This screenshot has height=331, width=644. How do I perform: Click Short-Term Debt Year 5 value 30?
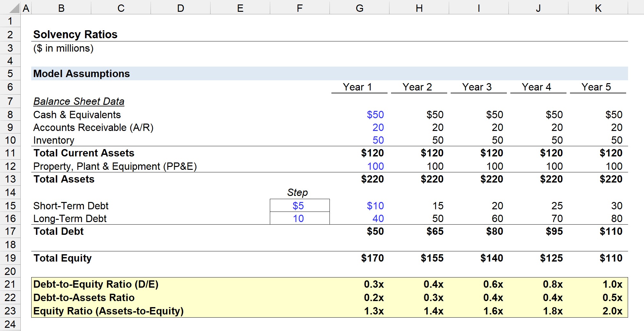click(617, 206)
